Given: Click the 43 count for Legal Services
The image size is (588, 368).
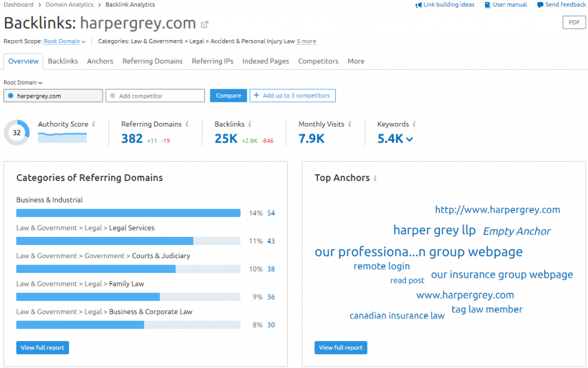Looking at the screenshot, I should coord(271,241).
